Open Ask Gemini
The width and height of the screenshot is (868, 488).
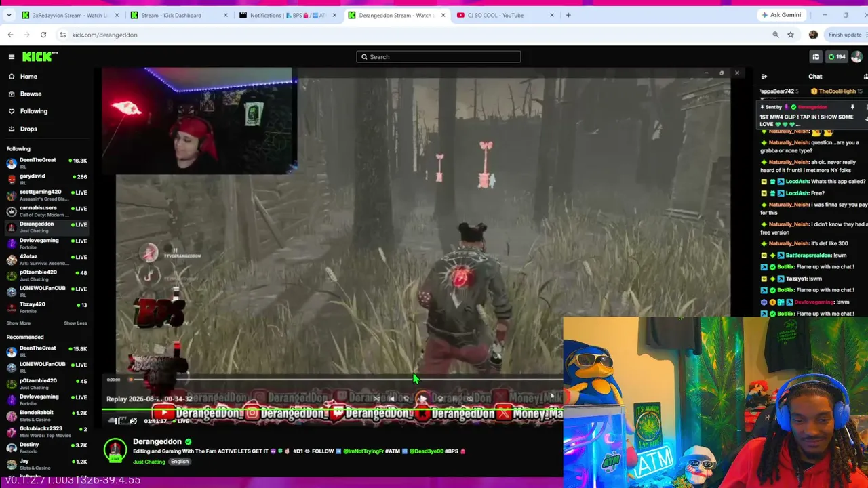(x=781, y=15)
